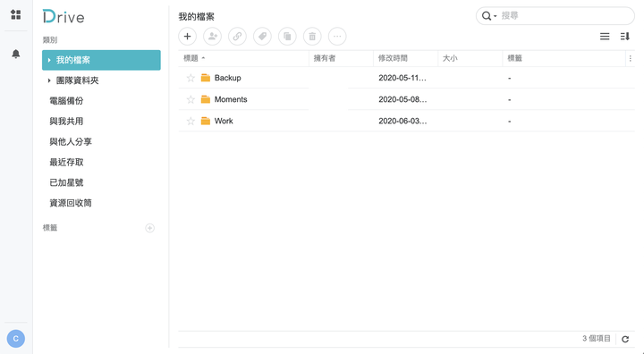Open the sort options icon
Screen dimensions: 644x354
point(624,37)
